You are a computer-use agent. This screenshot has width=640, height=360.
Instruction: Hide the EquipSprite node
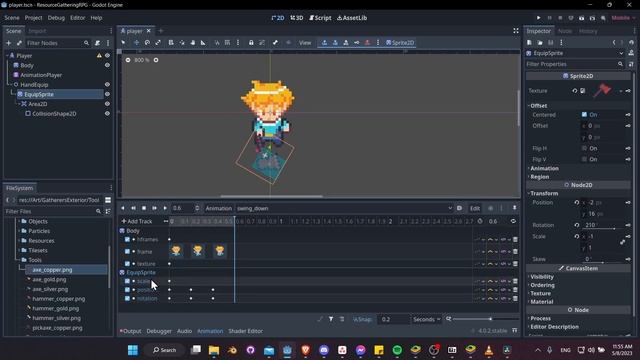point(107,94)
